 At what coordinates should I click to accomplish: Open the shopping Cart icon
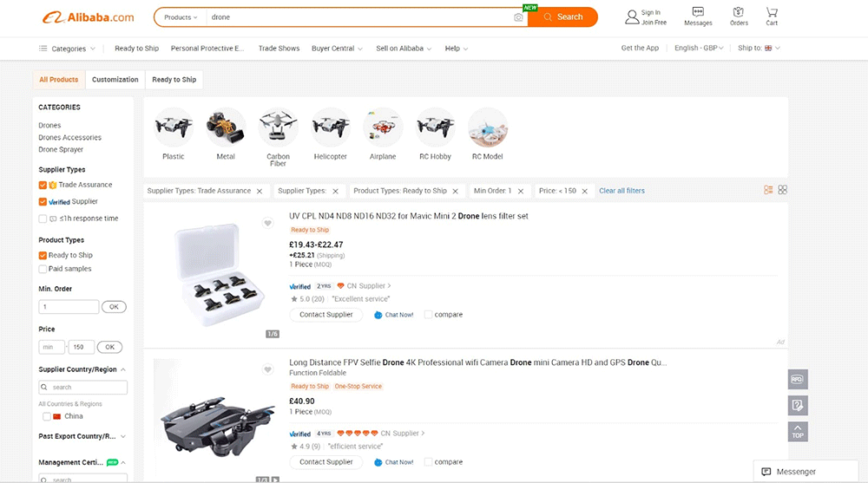[x=771, y=16]
